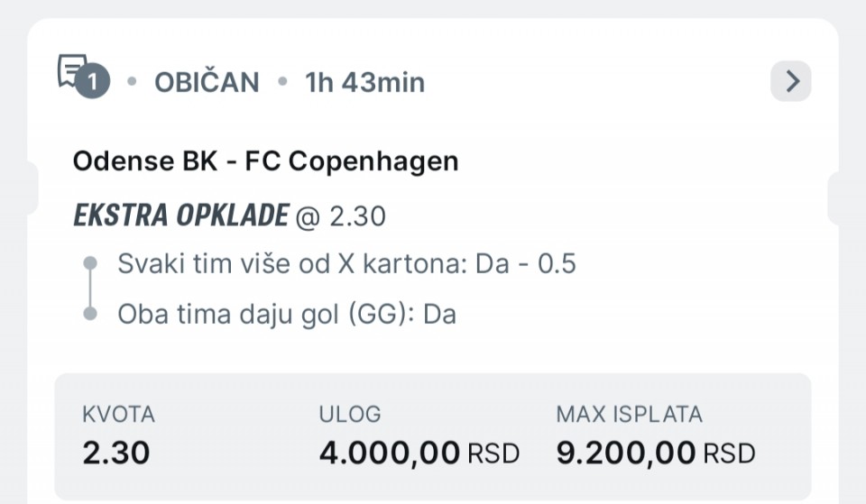Click the KVOTA label
This screenshot has width=866, height=504.
(x=118, y=415)
